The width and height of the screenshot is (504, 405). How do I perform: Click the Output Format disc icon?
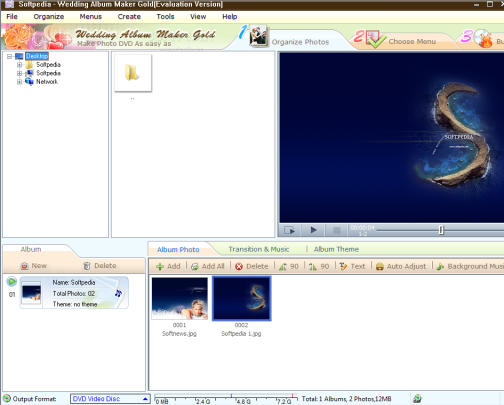7,399
